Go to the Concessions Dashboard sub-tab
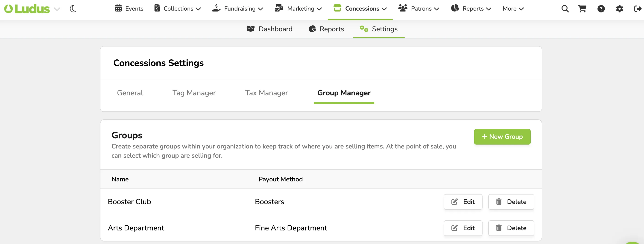 pos(269,29)
